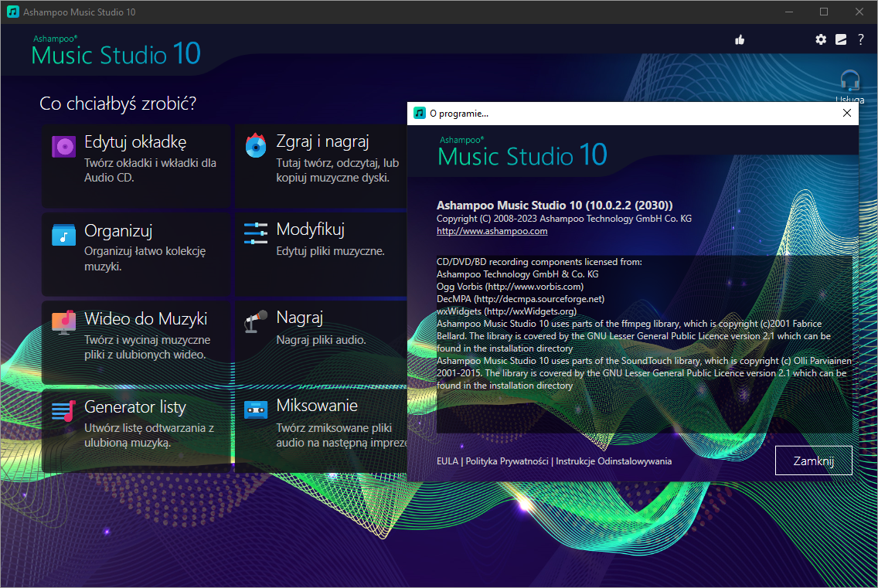Click the music note icon in About dialog title

420,113
